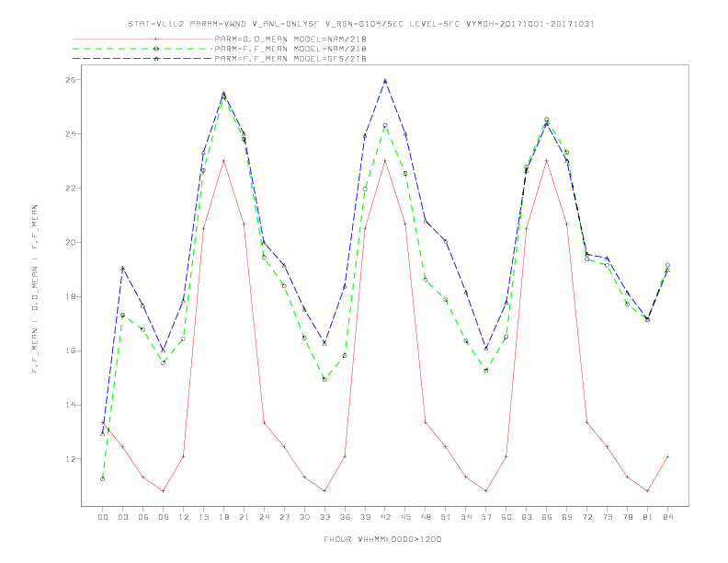This screenshot has height=563, width=728.
Task: Click the y-axis tick label 14
Action: tap(71, 405)
